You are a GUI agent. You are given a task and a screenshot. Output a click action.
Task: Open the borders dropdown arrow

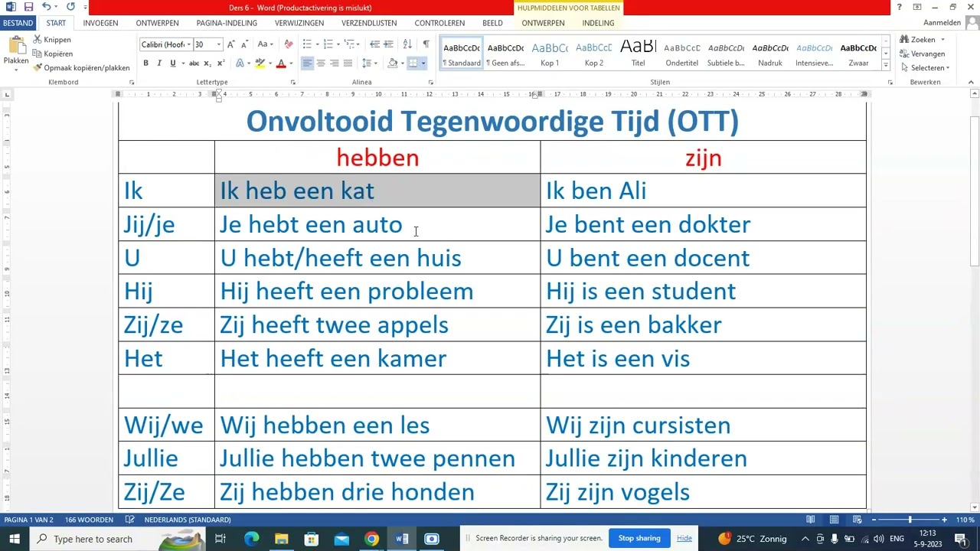(x=423, y=63)
